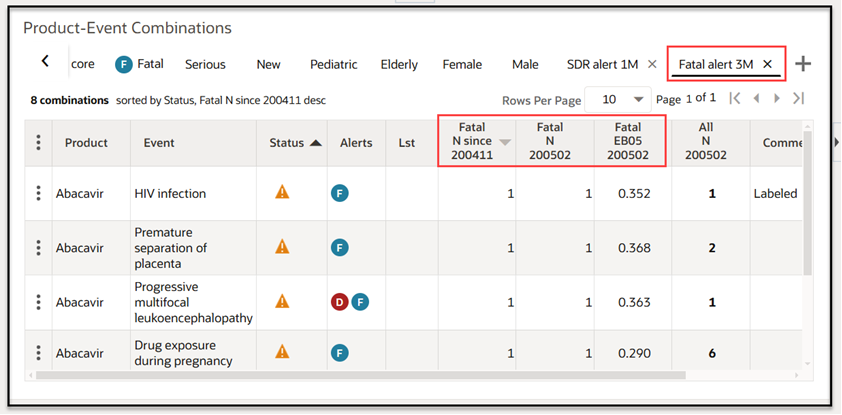
Task: Sort by Fatal N since 200411 arrow
Action: click(x=505, y=142)
